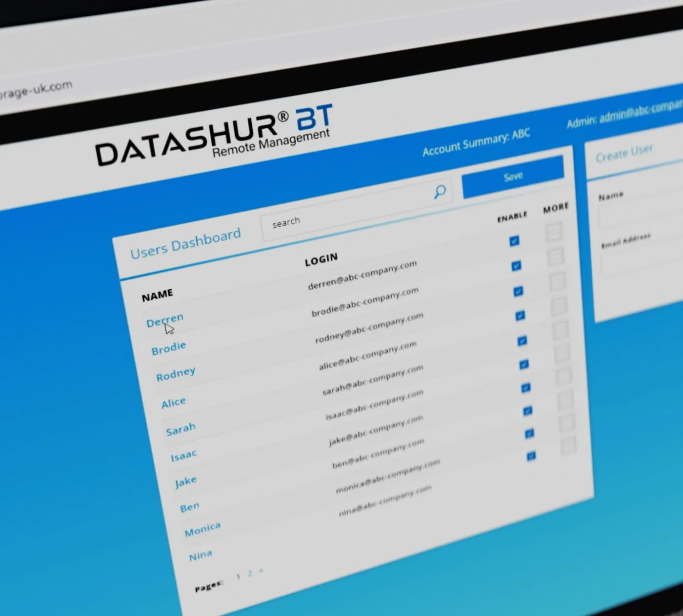The width and height of the screenshot is (683, 616).
Task: Open the More icon for Ben's row
Action: click(x=565, y=400)
